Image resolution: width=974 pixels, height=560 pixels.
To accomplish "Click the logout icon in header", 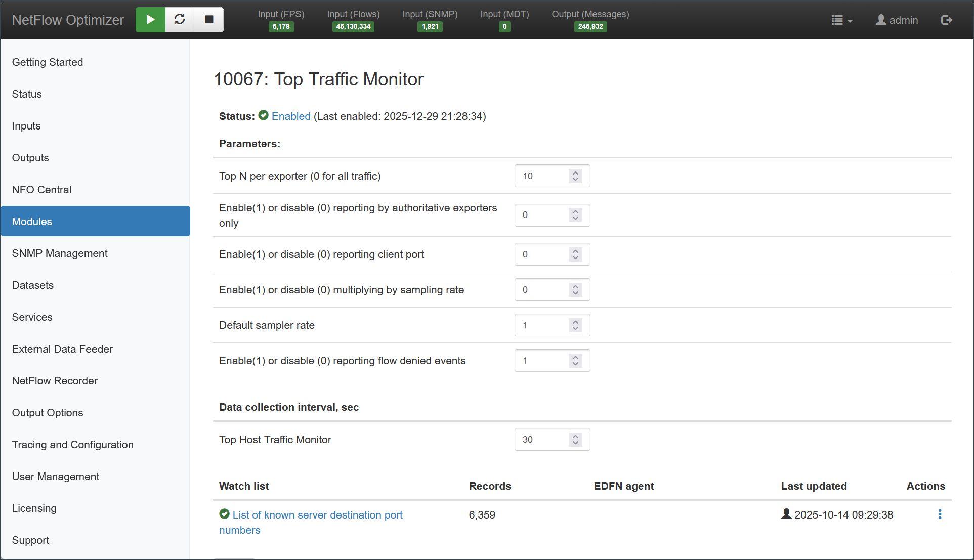I will click(946, 20).
